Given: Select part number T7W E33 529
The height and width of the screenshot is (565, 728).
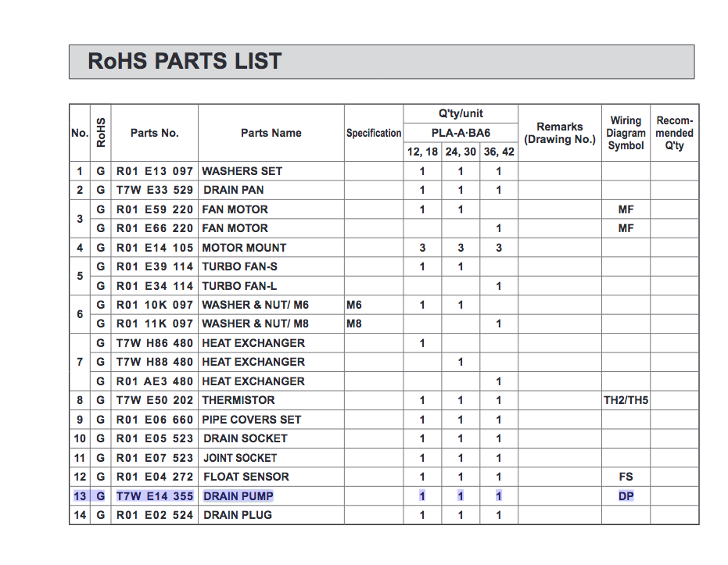Looking at the screenshot, I should pyautogui.click(x=155, y=190).
